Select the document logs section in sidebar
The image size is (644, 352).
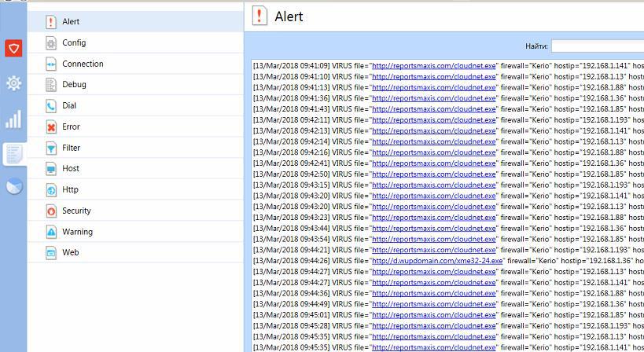[x=14, y=154]
